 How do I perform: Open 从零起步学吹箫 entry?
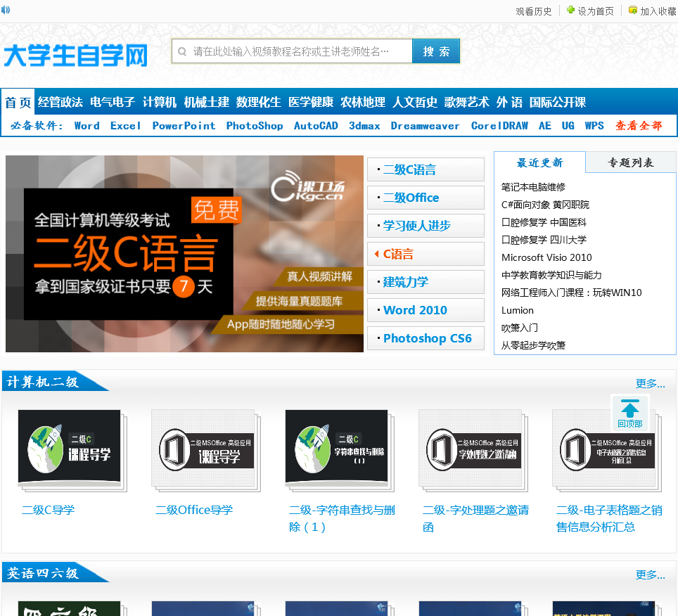(533, 345)
